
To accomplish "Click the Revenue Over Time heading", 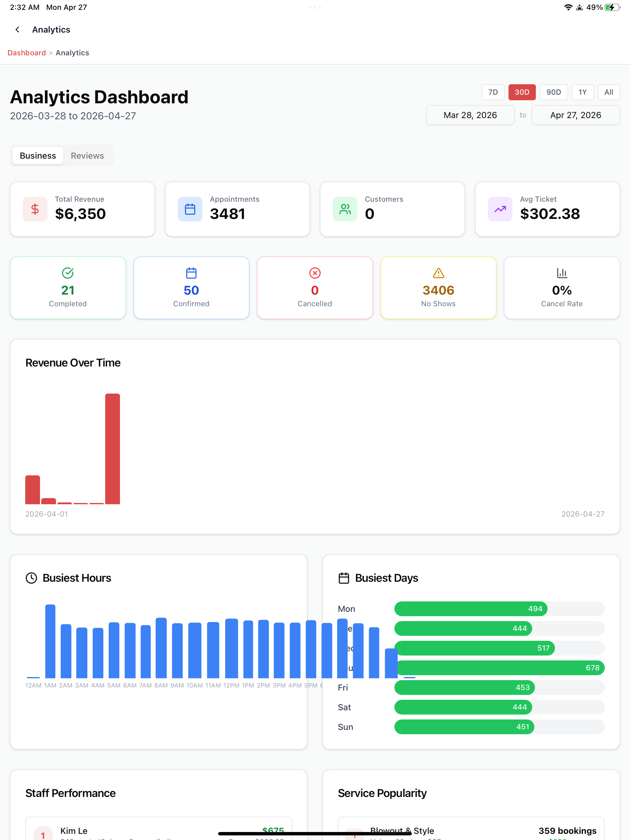I will coord(73,363).
